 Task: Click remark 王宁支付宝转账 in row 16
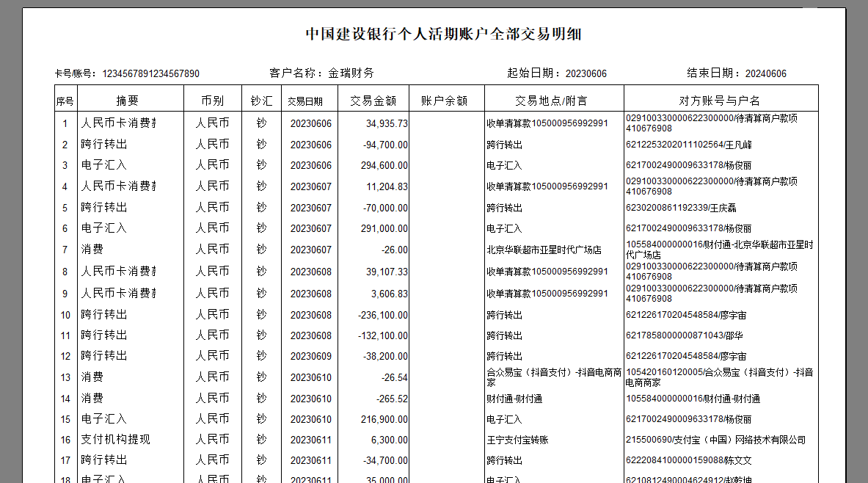click(x=517, y=440)
